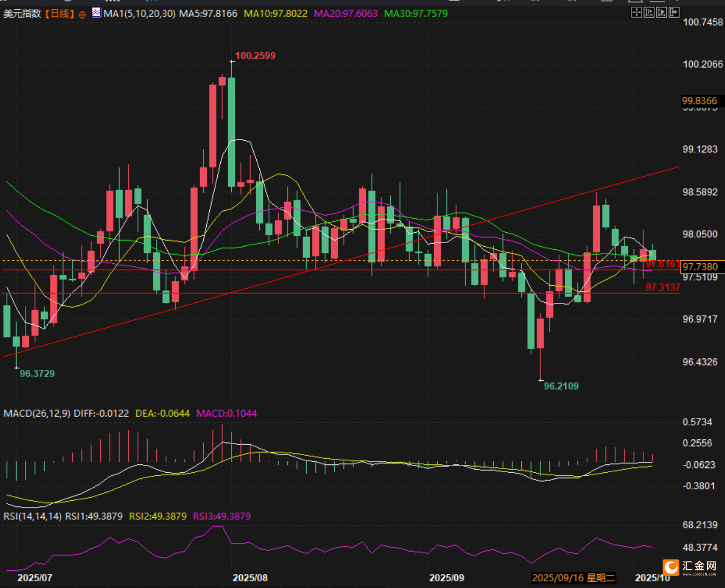Click the orange circled-plus icon beside 日线
The width and height of the screenshot is (725, 588).
point(82,15)
